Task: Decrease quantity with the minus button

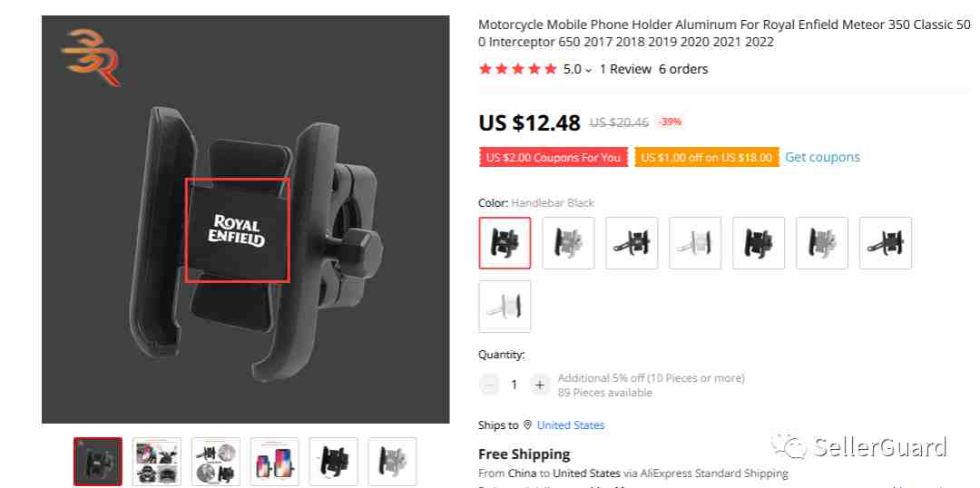Action: (x=489, y=385)
